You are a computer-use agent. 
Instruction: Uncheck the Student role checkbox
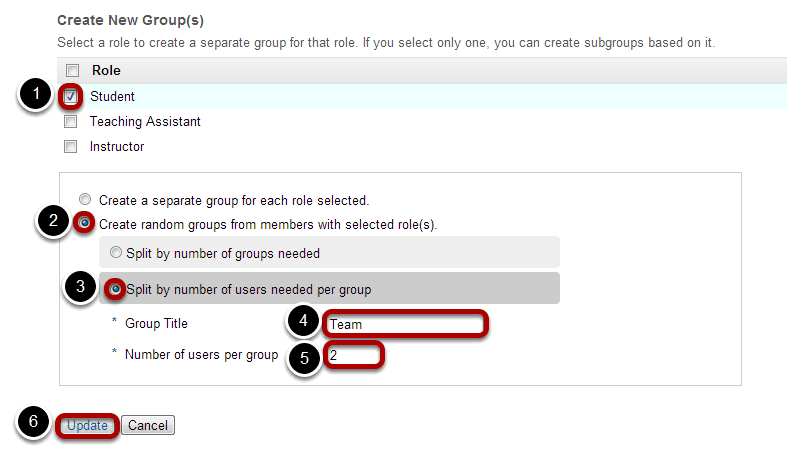71,96
